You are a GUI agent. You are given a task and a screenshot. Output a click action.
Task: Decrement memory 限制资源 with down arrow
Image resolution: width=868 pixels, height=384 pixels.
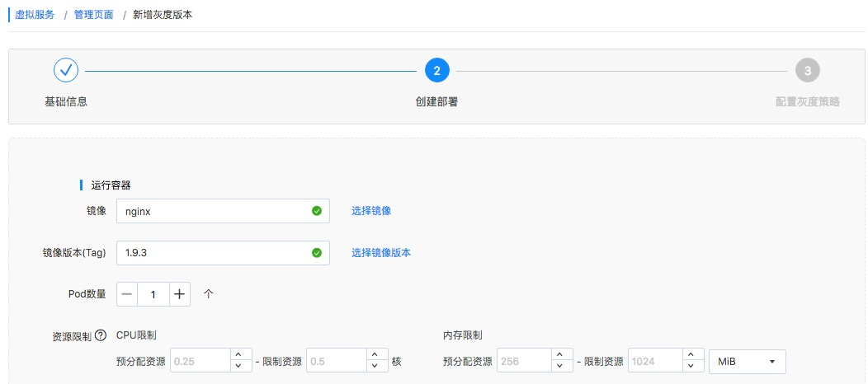click(692, 368)
